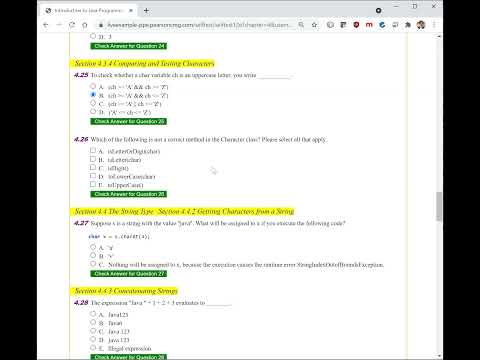Select option C for question 4.25
Screen dimensions: 480x360
click(x=93, y=103)
